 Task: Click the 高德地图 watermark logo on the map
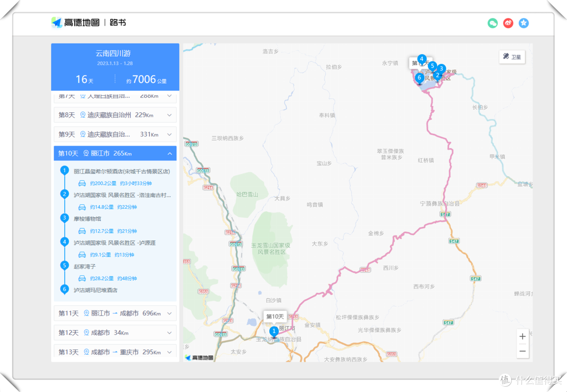point(199,358)
